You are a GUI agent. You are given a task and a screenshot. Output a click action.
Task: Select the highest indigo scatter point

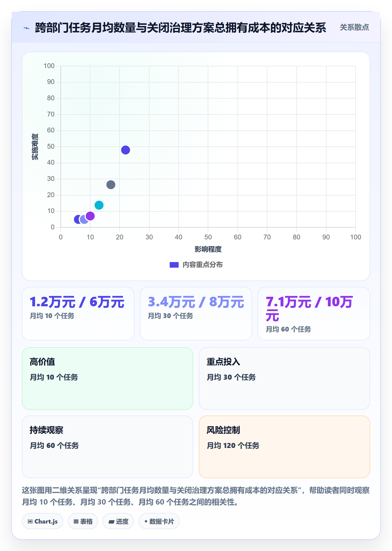coord(125,150)
